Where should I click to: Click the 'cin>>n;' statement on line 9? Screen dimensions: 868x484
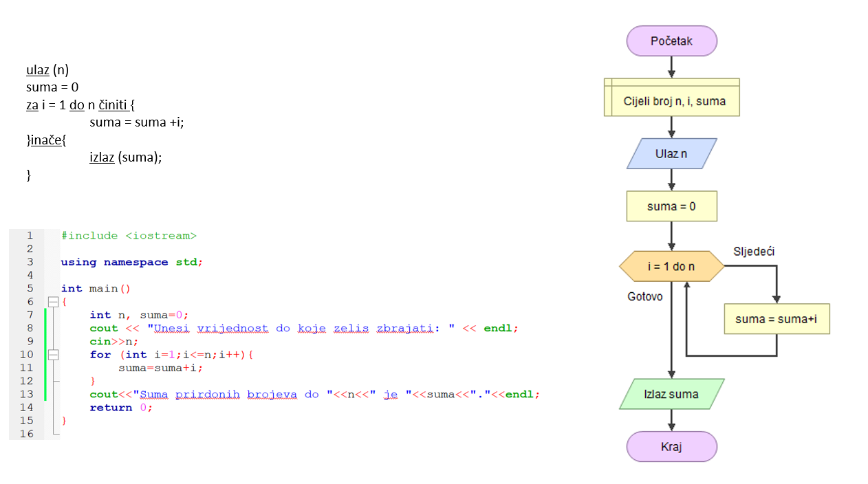point(113,342)
